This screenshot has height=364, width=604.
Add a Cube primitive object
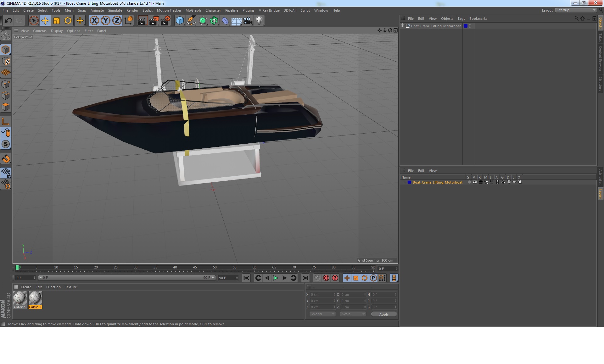[x=180, y=21]
